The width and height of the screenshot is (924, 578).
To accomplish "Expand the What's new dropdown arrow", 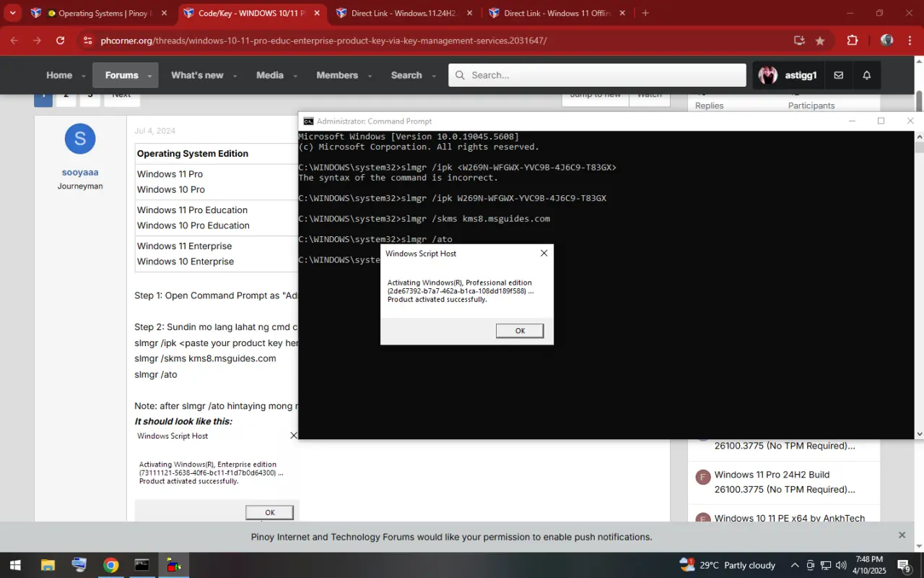I will click(x=235, y=76).
